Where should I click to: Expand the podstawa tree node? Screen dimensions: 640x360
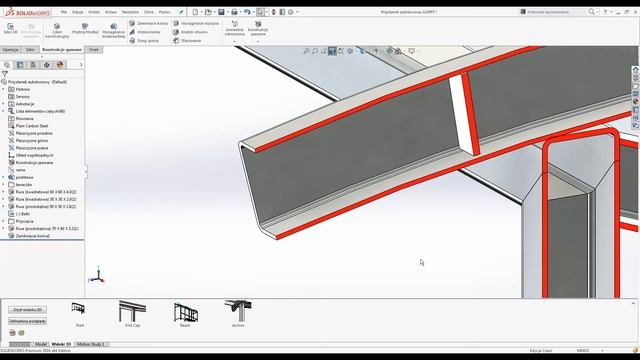tap(4, 177)
